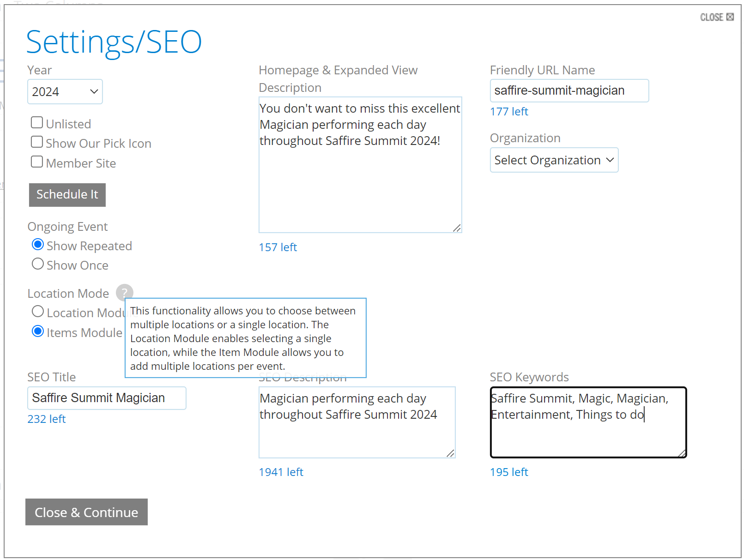
Task: Choose the Location Module radio option
Action: 38,311
